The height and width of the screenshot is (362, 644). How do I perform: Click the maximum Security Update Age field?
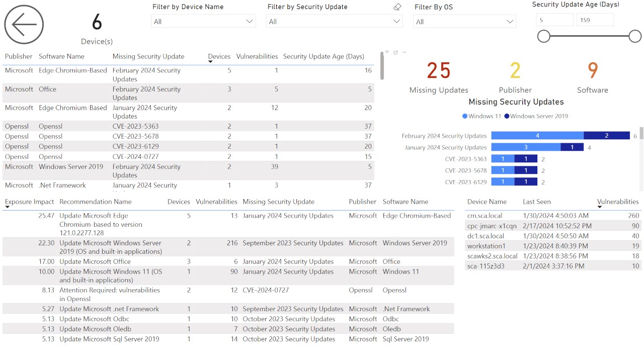coord(595,20)
